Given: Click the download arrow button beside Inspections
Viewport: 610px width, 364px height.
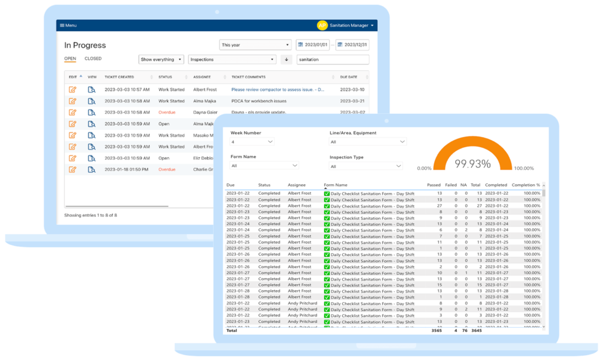Looking at the screenshot, I should [287, 60].
